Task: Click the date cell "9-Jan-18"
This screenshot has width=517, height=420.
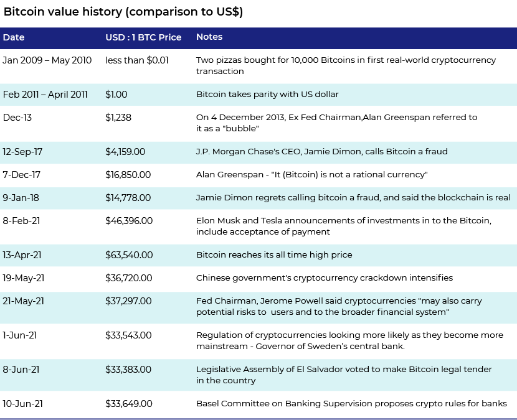Action: pyautogui.click(x=21, y=198)
